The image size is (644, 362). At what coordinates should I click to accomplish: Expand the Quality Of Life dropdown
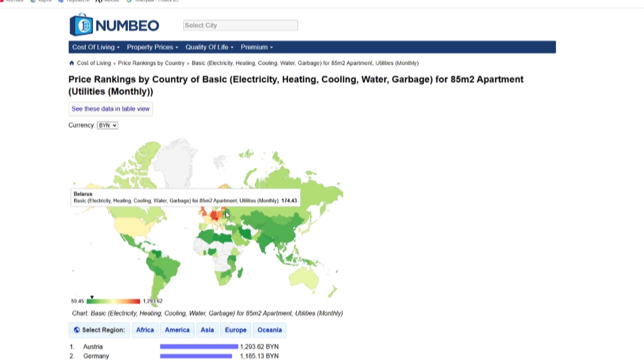point(209,47)
